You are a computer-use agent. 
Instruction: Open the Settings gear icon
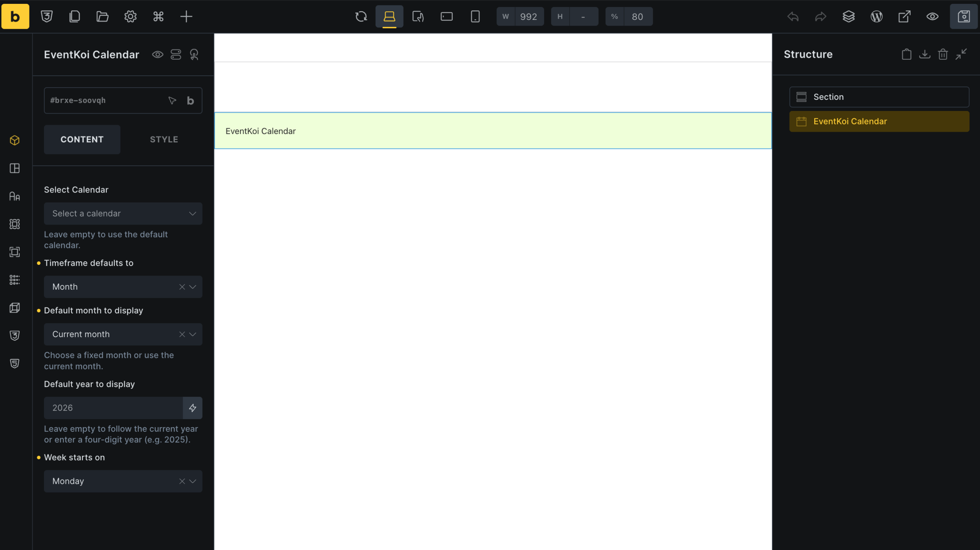(x=130, y=16)
